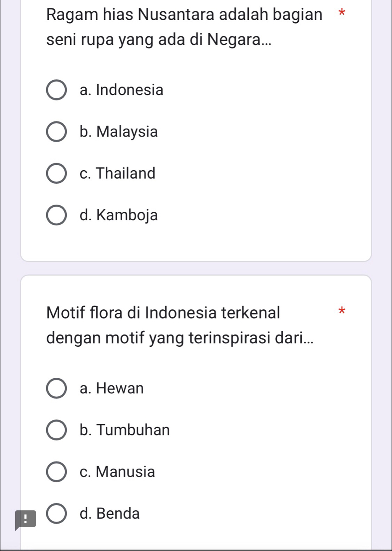Tick the radio circle for d. Benda
392x551 pixels.
click(56, 513)
